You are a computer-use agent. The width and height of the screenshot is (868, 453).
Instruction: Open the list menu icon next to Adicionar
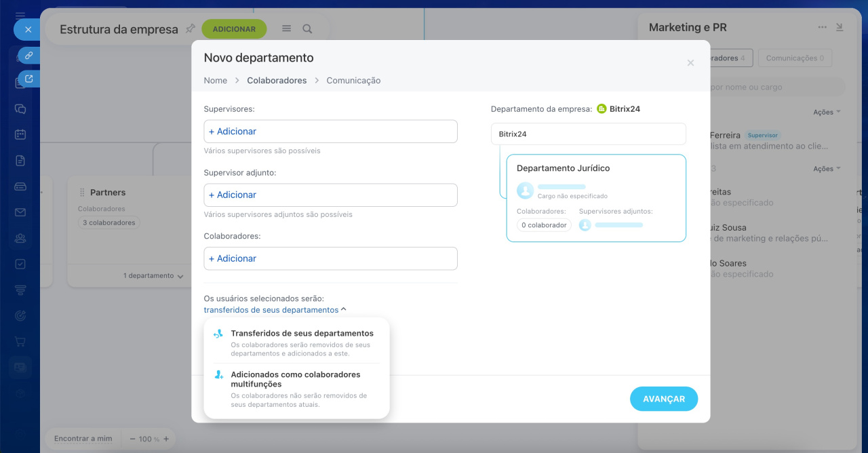tap(286, 29)
